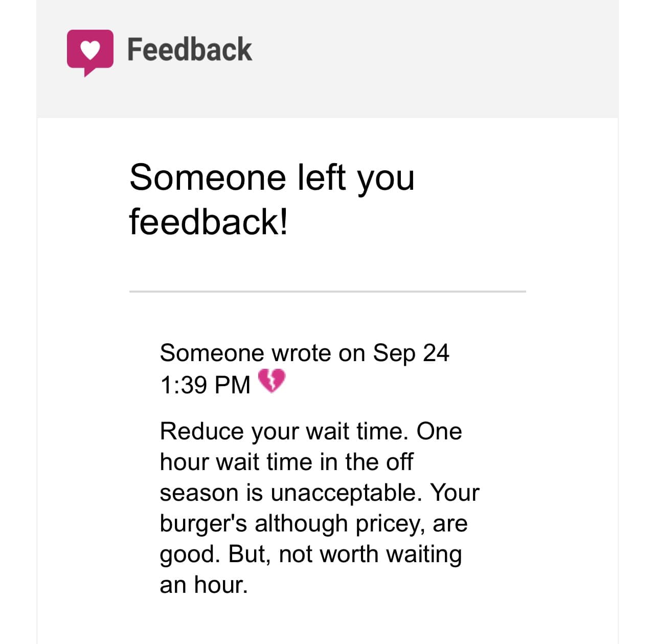Viewport: 656px width, 644px height.
Task: Click the final line "an hour."
Action: tap(203, 585)
